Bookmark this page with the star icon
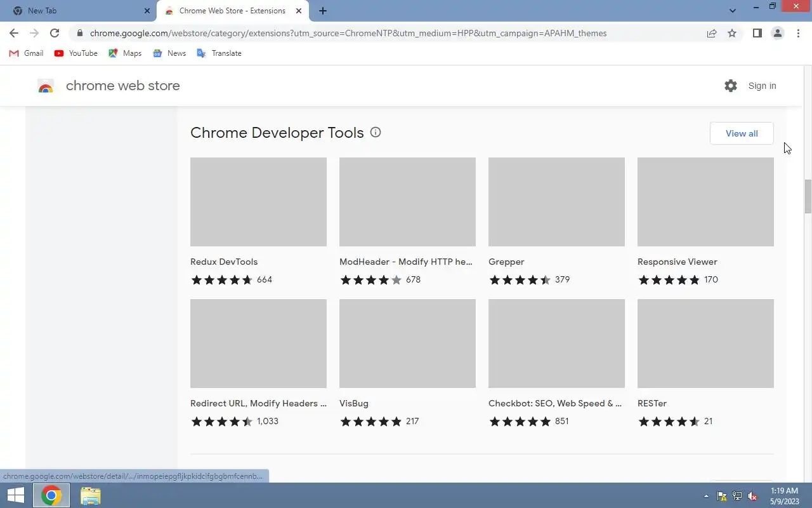Viewport: 812px width, 508px height. (732, 33)
